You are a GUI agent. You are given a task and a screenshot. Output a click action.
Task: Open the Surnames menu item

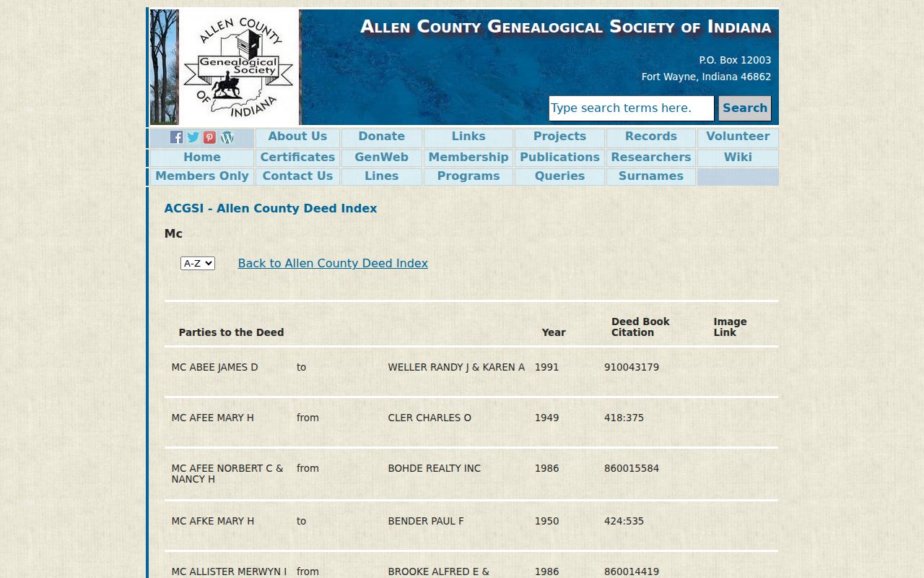(x=651, y=176)
